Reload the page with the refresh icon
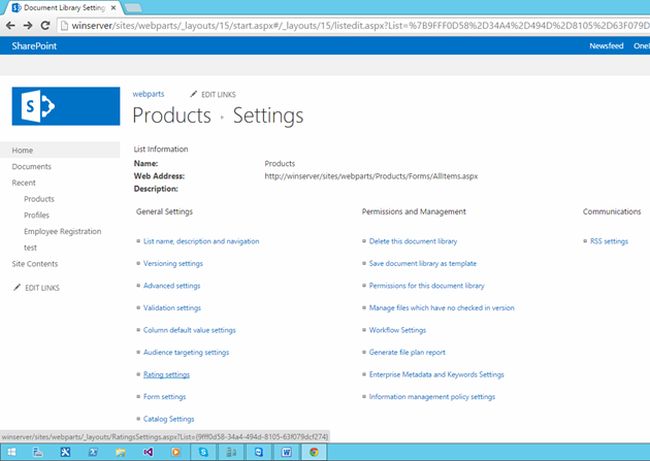 point(45,26)
